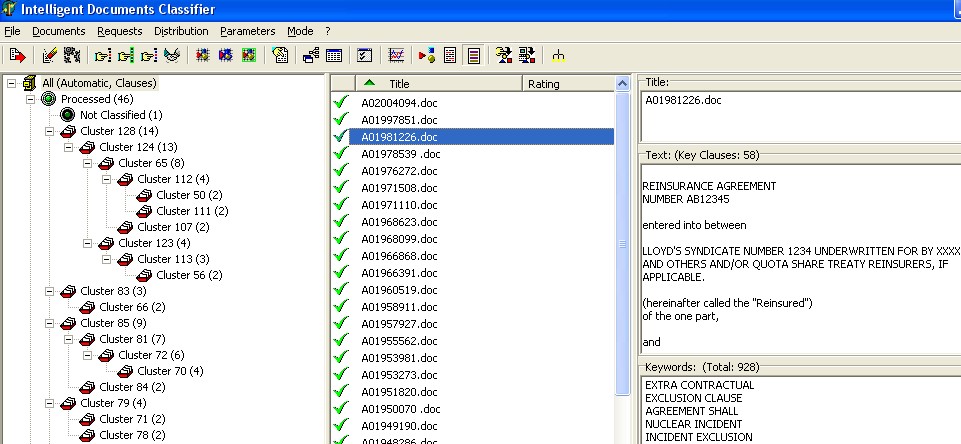Select Cluster 66 (2) in the tree
The height and width of the screenshot is (444, 961).
click(132, 307)
